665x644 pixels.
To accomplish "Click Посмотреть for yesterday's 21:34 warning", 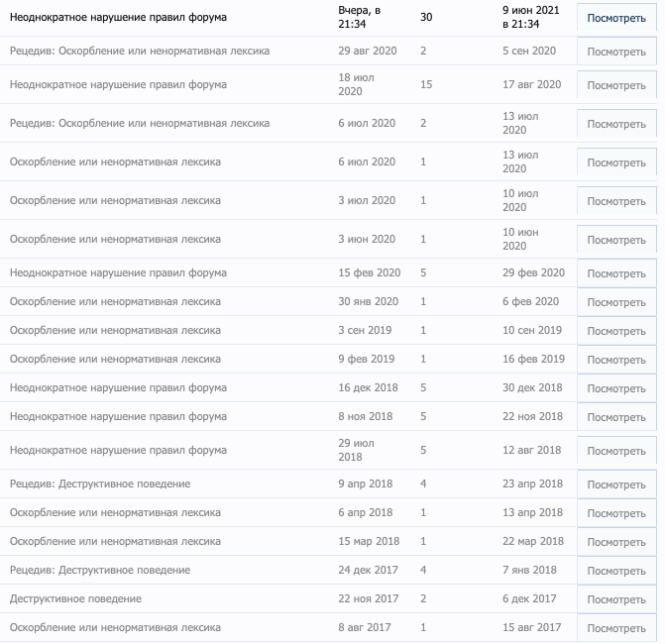I will pyautogui.click(x=616, y=18).
